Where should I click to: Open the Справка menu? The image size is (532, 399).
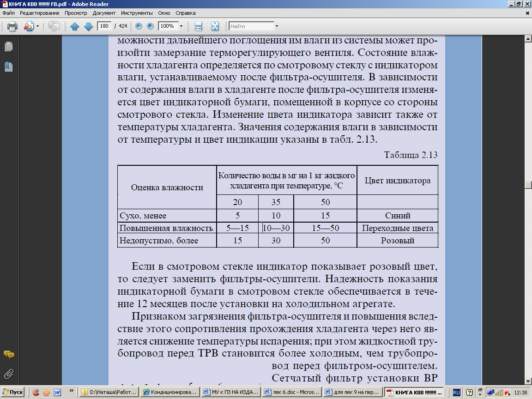coord(185,13)
